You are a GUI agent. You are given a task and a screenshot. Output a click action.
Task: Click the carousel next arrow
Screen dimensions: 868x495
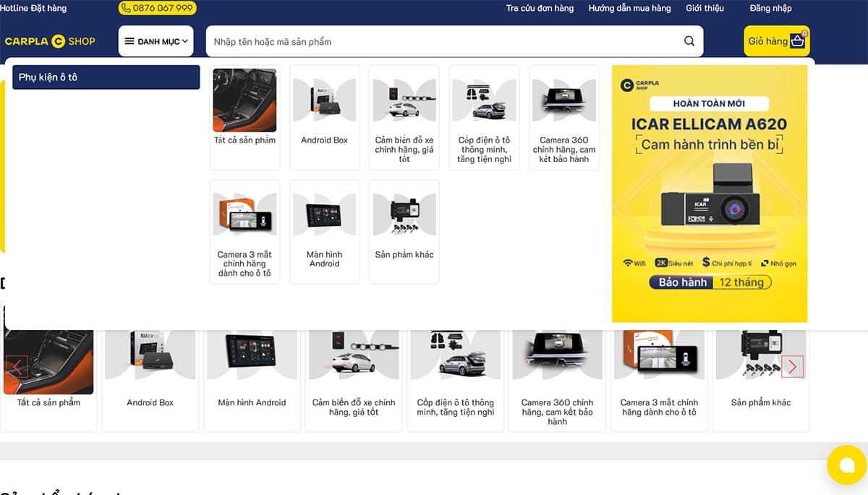[x=792, y=367]
